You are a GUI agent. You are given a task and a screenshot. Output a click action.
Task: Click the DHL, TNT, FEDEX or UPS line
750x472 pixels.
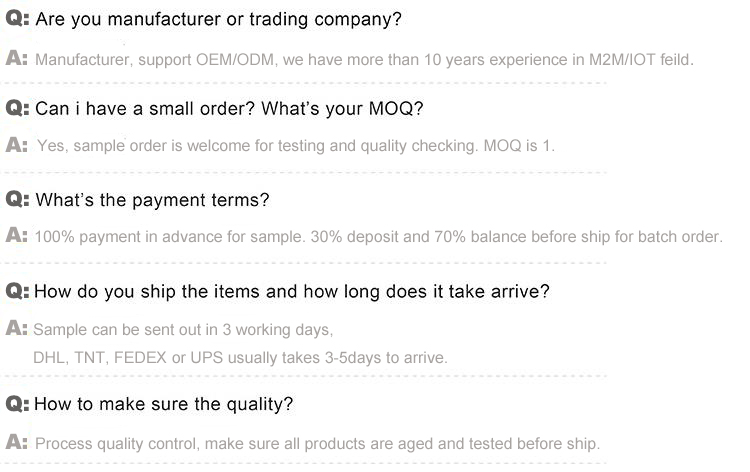point(241,358)
